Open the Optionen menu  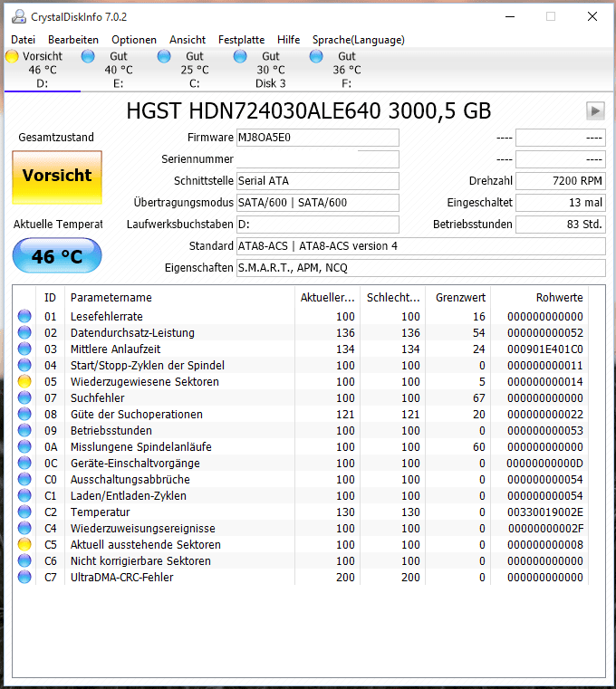134,40
